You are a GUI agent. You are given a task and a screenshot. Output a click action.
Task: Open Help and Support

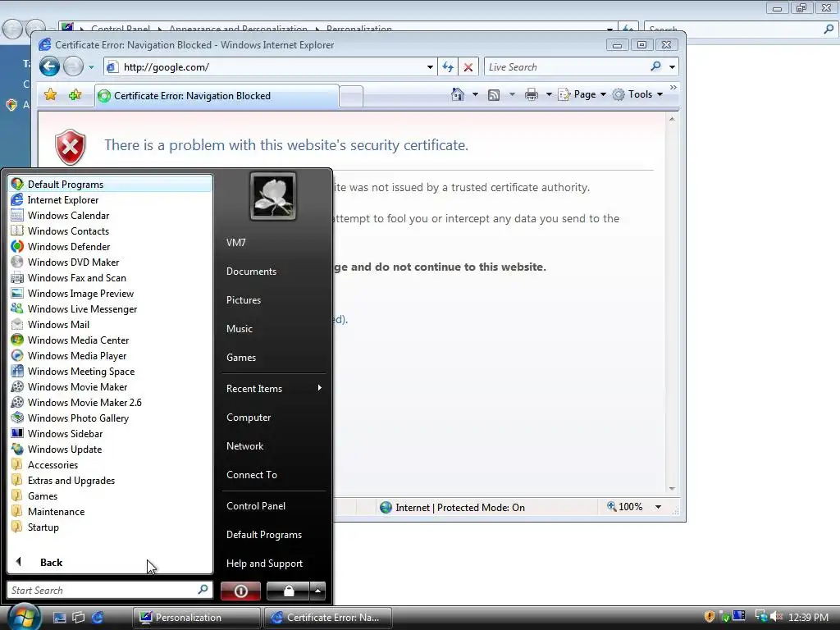tap(265, 564)
